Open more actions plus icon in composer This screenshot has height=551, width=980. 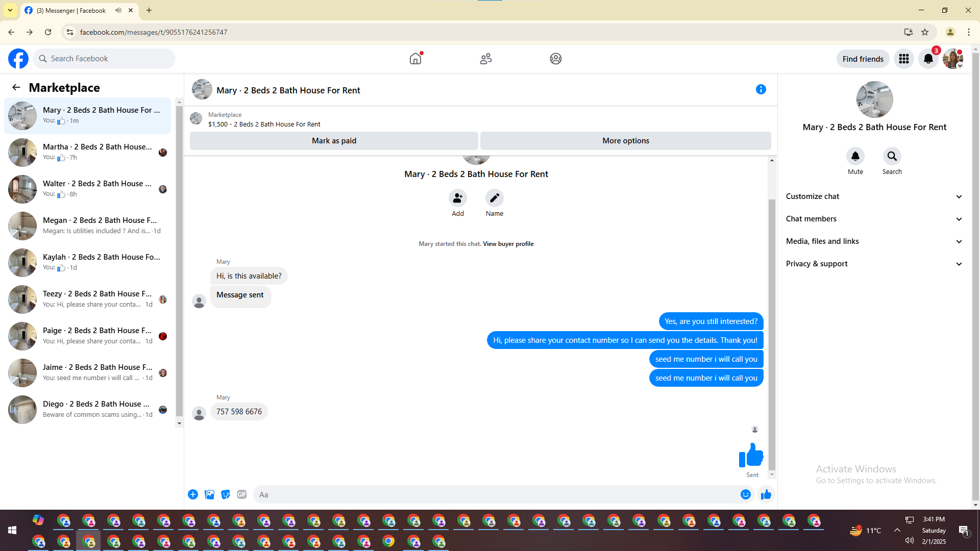[193, 494]
